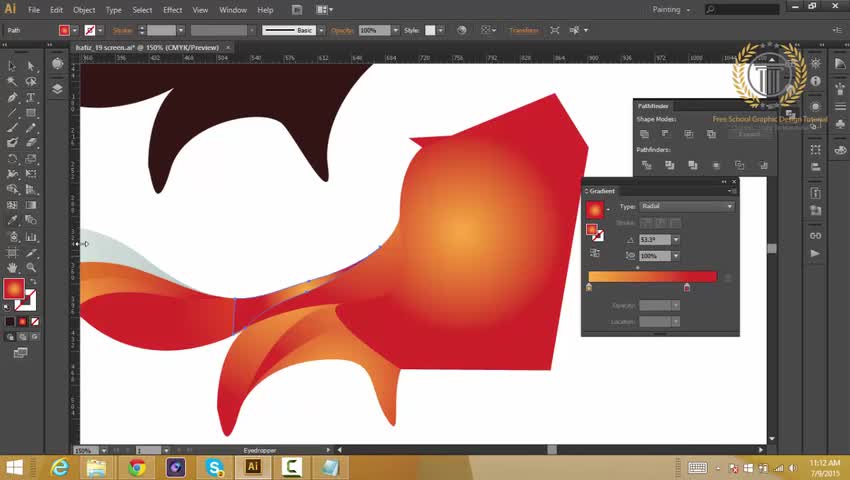This screenshot has height=480, width=850.
Task: Select the Paintbrush tool
Action: point(12,128)
